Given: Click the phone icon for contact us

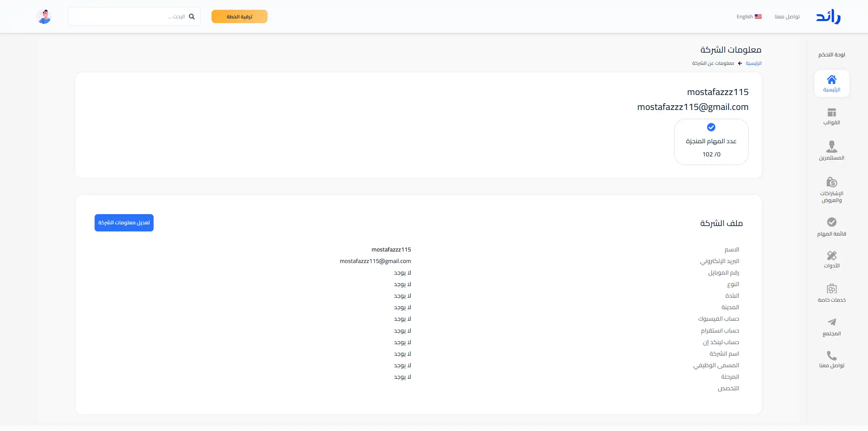Looking at the screenshot, I should [831, 355].
